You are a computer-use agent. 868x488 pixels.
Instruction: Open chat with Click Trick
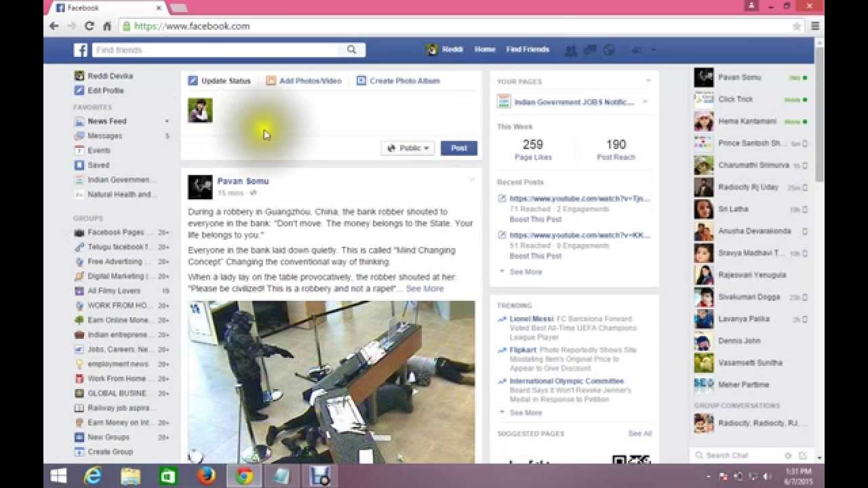coord(751,99)
